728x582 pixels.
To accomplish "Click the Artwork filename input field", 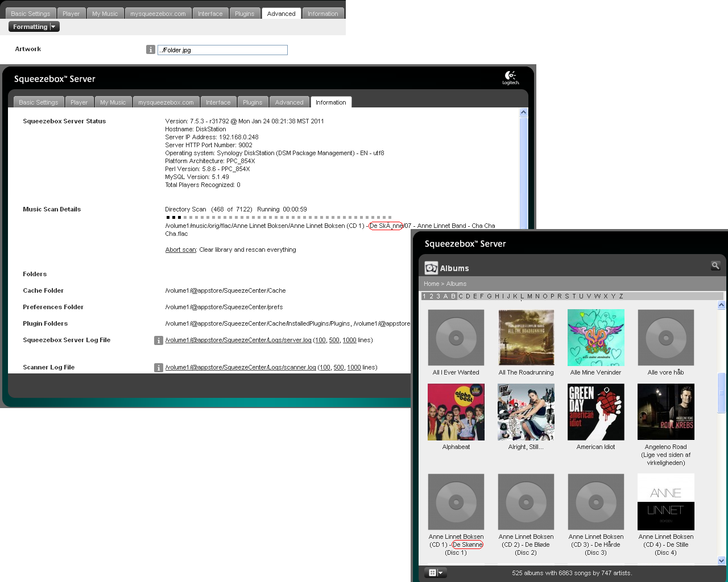I will pyautogui.click(x=222, y=50).
